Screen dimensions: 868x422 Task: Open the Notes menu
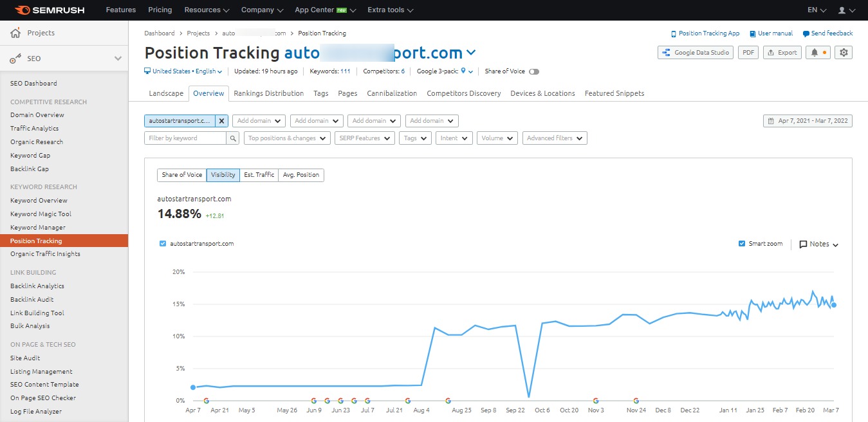(x=818, y=244)
